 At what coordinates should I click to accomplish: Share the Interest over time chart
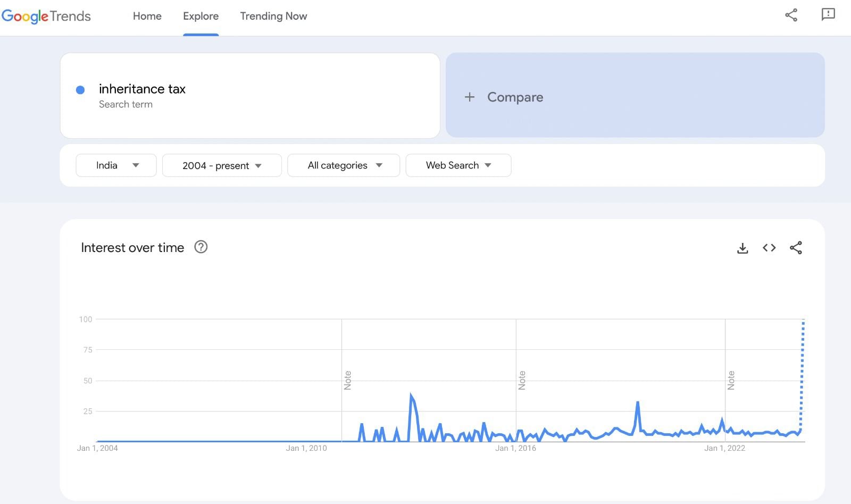796,248
